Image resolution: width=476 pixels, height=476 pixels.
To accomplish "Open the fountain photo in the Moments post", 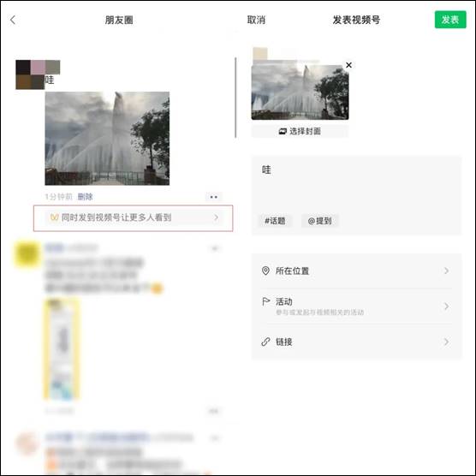I will pyautogui.click(x=107, y=139).
